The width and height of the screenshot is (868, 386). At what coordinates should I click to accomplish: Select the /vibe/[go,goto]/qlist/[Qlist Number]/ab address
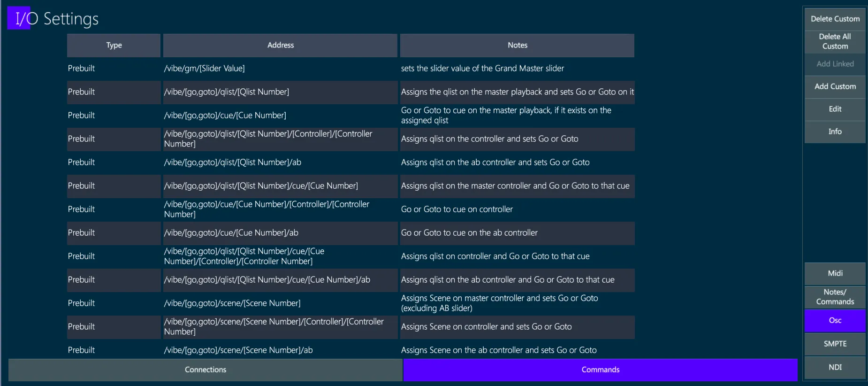pos(232,162)
